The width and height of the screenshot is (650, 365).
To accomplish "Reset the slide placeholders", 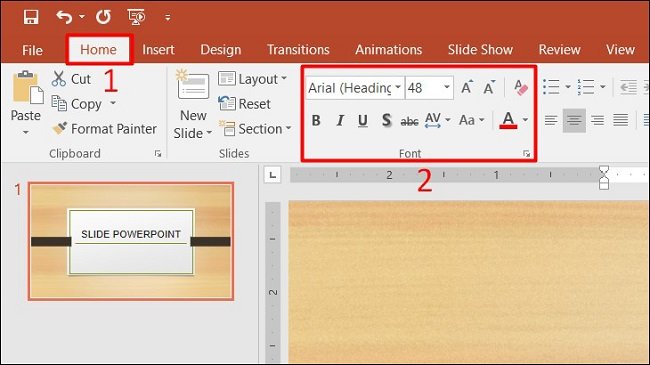I will (x=245, y=104).
